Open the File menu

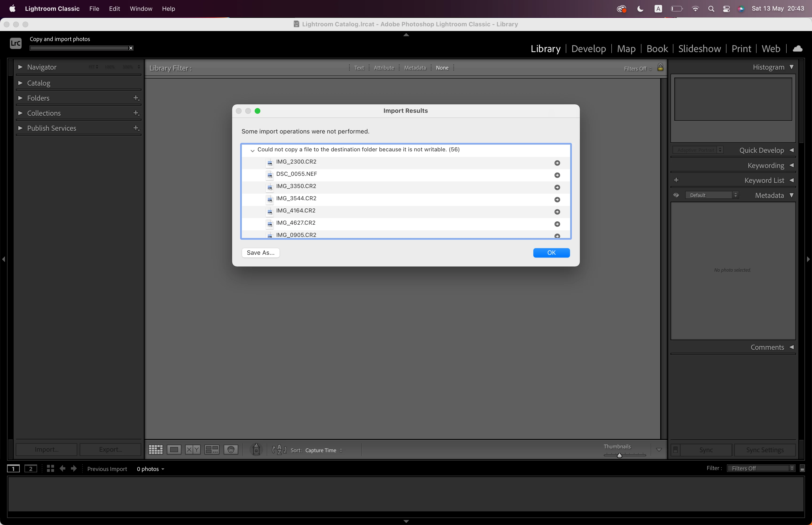pyautogui.click(x=94, y=8)
